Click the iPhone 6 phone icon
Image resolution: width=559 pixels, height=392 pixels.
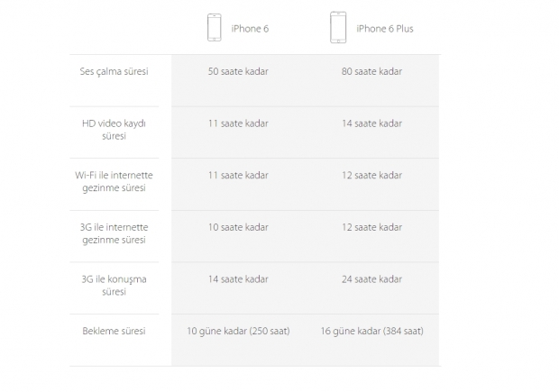click(x=214, y=28)
